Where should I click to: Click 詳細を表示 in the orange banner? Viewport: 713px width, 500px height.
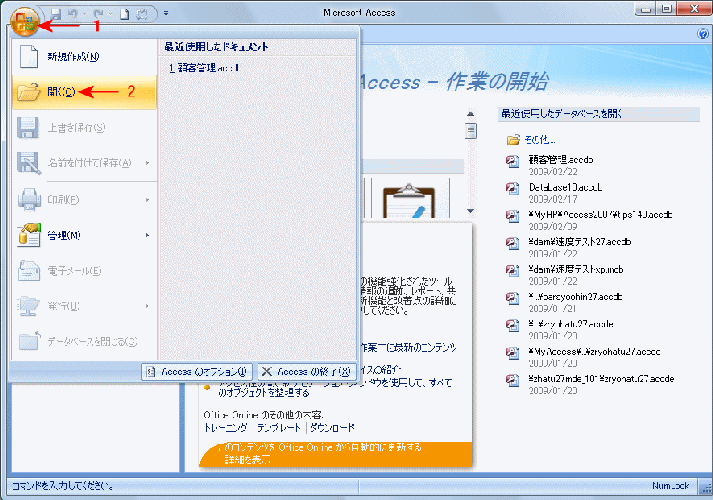pyautogui.click(x=248, y=460)
